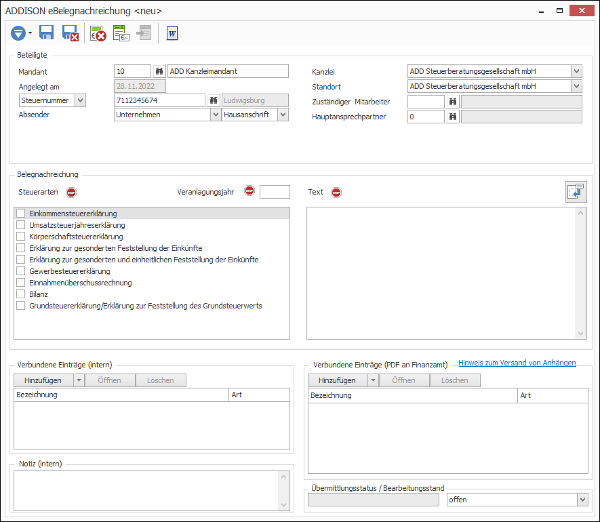
Task: Click Notiz scrollbar down arrow
Action: tap(284, 505)
